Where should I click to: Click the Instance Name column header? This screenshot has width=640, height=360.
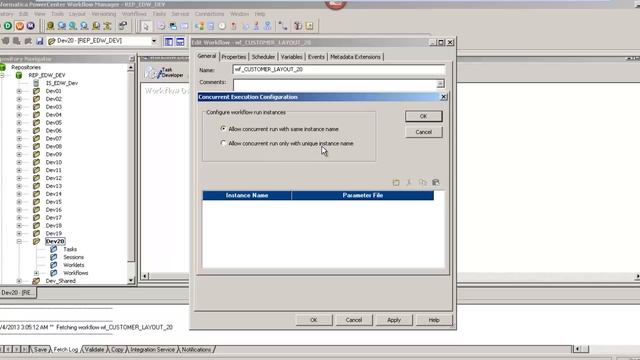[247, 196]
